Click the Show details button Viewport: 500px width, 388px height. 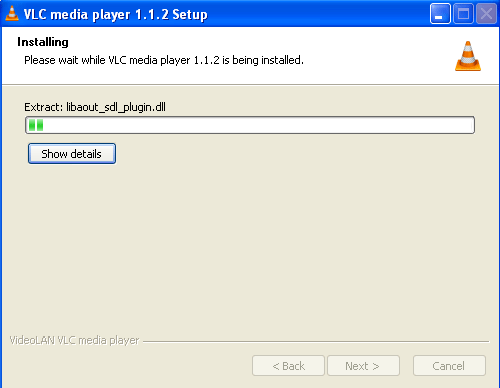click(72, 154)
